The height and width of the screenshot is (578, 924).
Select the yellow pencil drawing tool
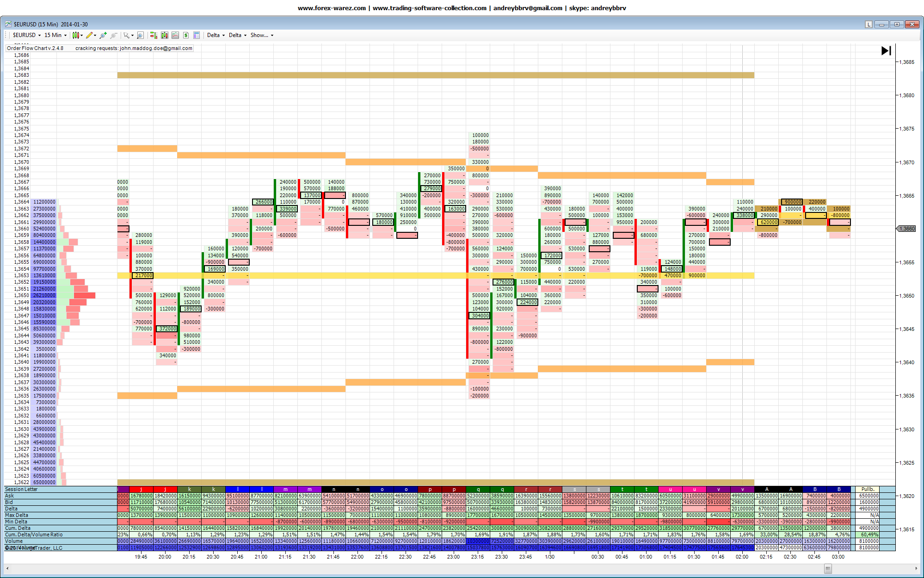[89, 35]
